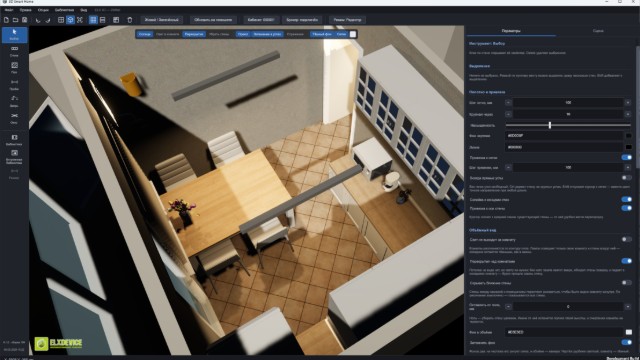Viewport: 640px width, 360px height.
Task: Enable Свет не выходит за комнату switch
Action: [626, 239]
